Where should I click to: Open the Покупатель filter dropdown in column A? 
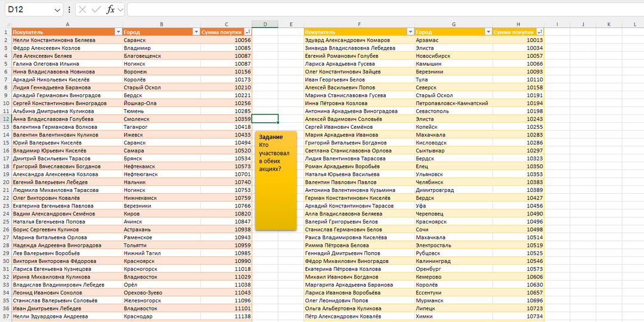pyautogui.click(x=118, y=32)
